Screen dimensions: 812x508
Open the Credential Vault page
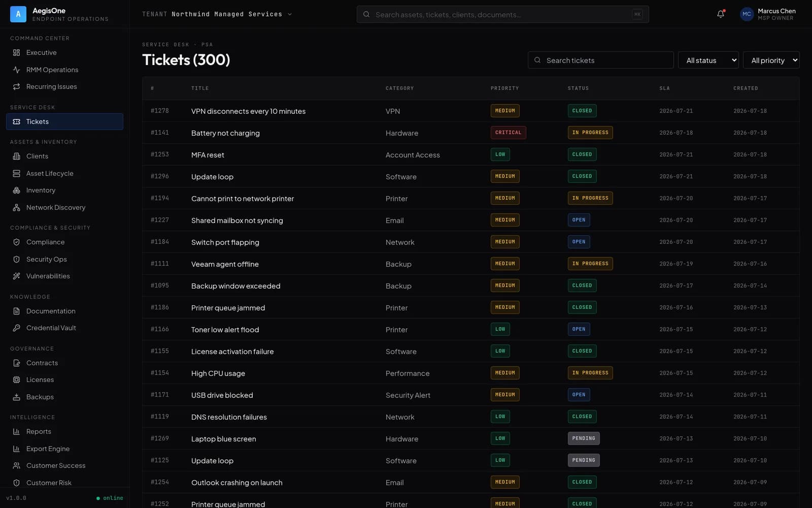[x=64, y=328]
